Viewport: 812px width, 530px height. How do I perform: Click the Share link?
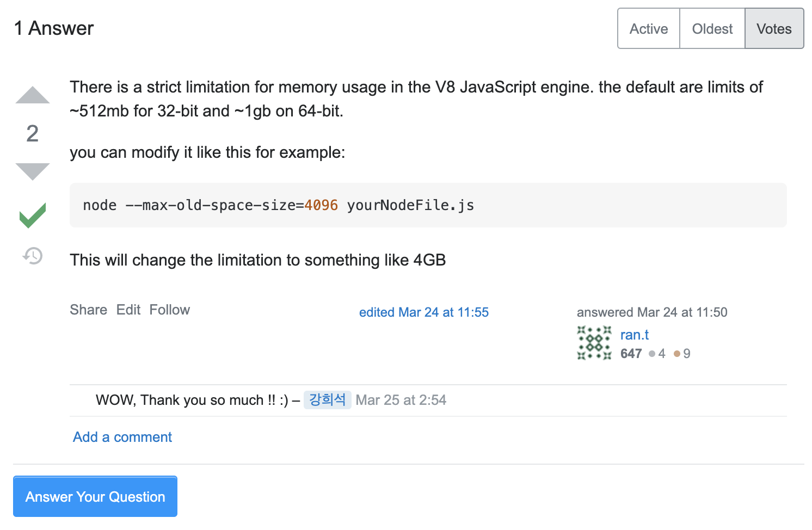[x=88, y=310]
